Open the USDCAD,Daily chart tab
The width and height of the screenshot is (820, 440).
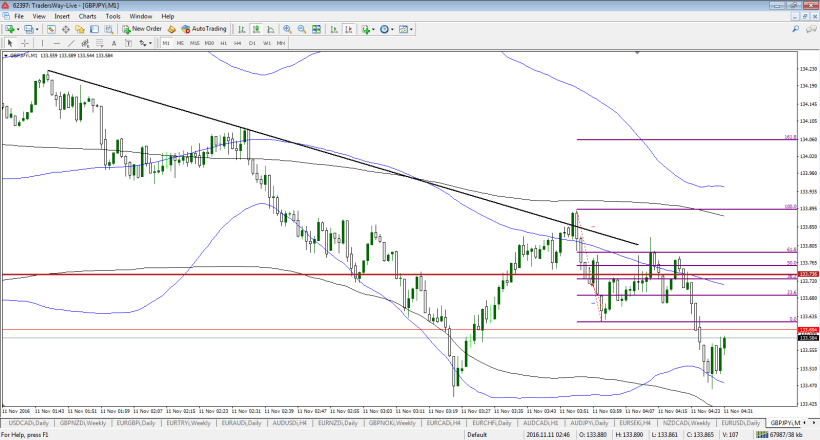[x=28, y=423]
